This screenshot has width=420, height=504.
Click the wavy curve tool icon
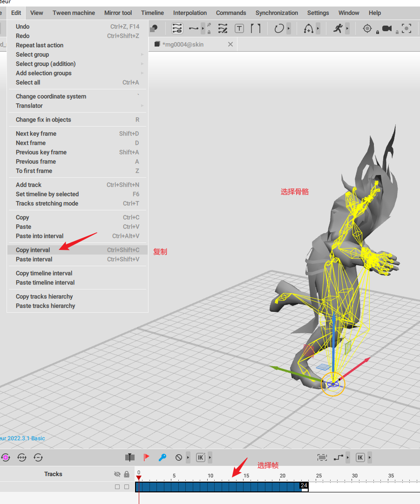coord(193,28)
